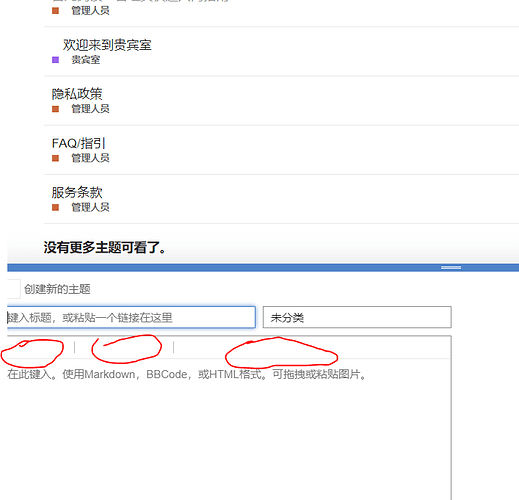
Task: Open the 未分类 category dropdown
Action: (357, 317)
